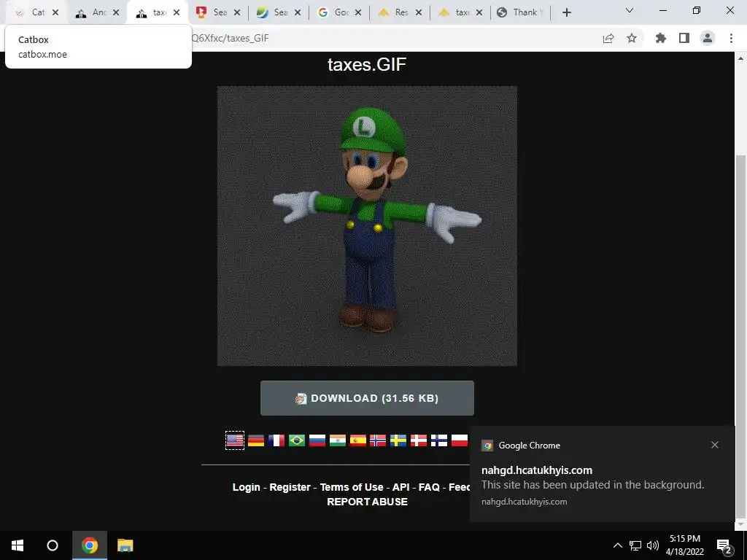Expand the tab search chevron
Image resolution: width=747 pixels, height=560 pixels.
[x=630, y=10]
